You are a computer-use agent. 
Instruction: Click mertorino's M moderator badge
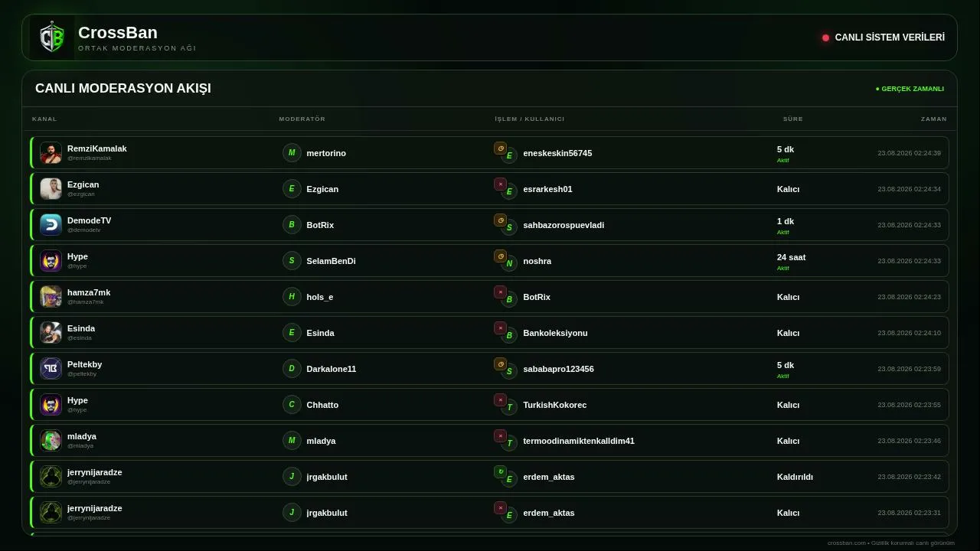[292, 153]
